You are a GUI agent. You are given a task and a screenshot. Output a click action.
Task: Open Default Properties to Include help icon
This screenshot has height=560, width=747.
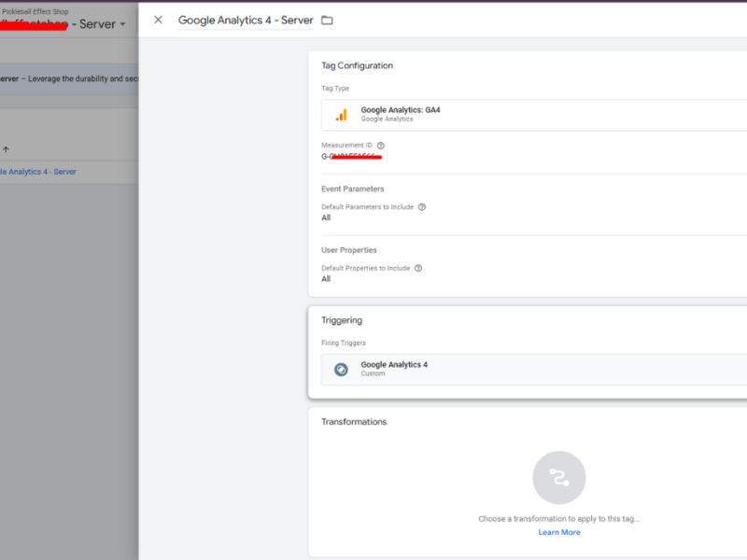point(418,268)
